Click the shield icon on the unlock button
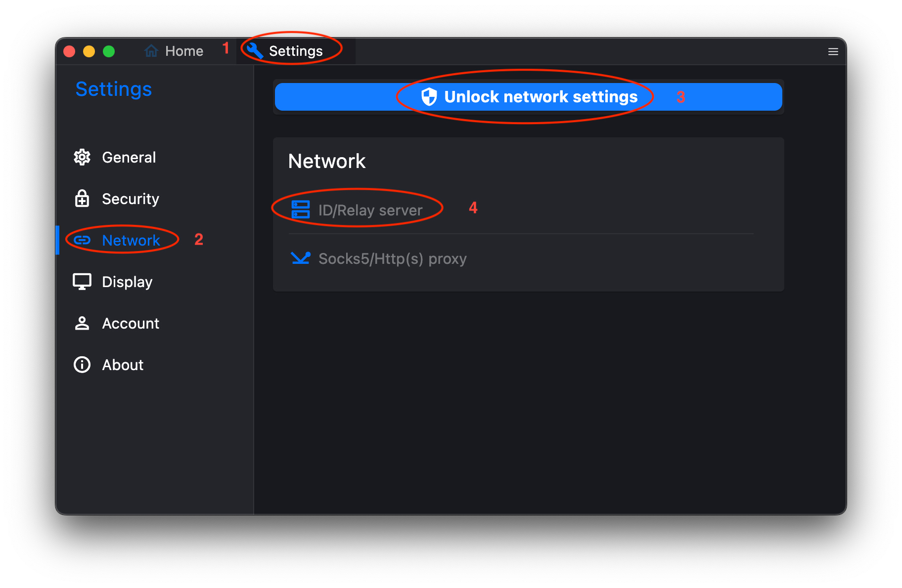 428,97
